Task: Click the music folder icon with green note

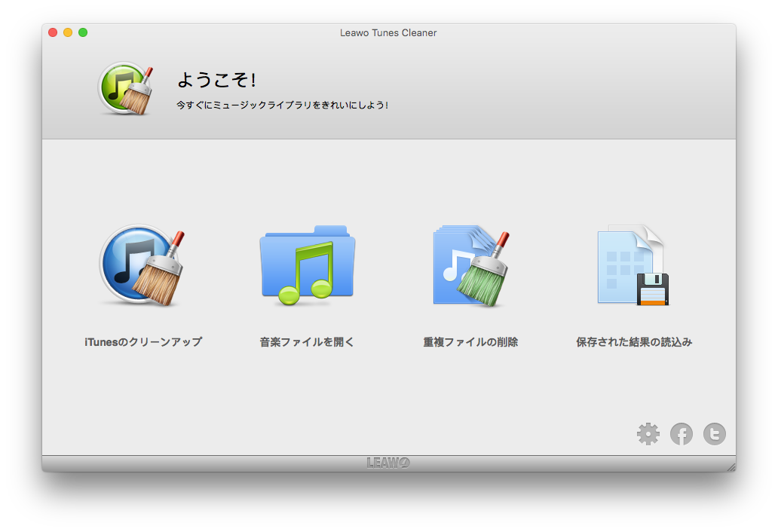Action: 307,265
